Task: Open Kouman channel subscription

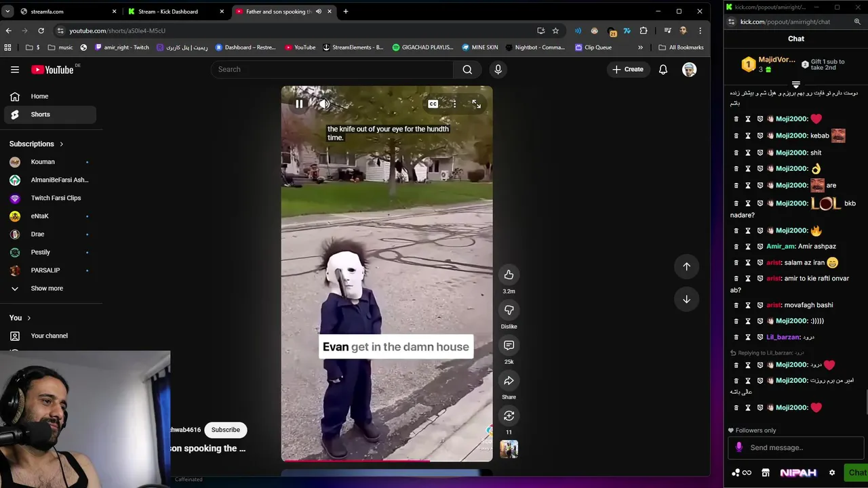Action: click(50, 162)
